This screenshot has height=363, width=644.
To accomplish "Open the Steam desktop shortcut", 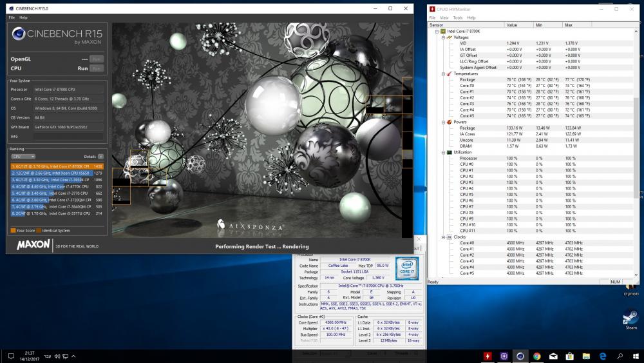I will click(x=630, y=320).
